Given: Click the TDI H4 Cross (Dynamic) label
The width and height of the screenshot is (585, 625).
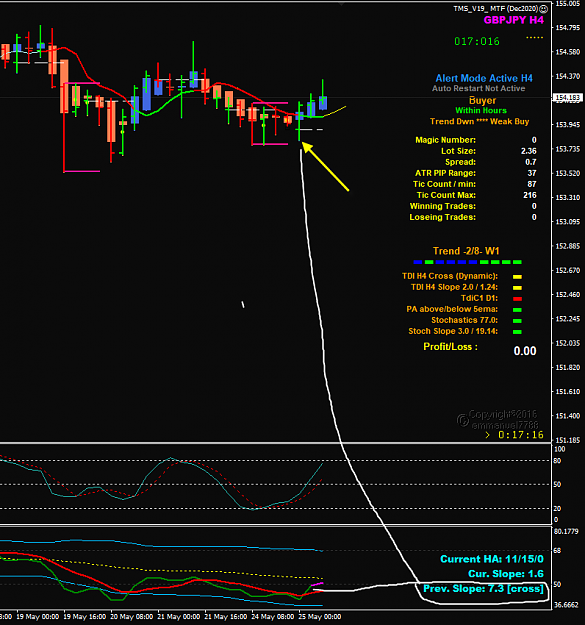Looking at the screenshot, I should (450, 276).
